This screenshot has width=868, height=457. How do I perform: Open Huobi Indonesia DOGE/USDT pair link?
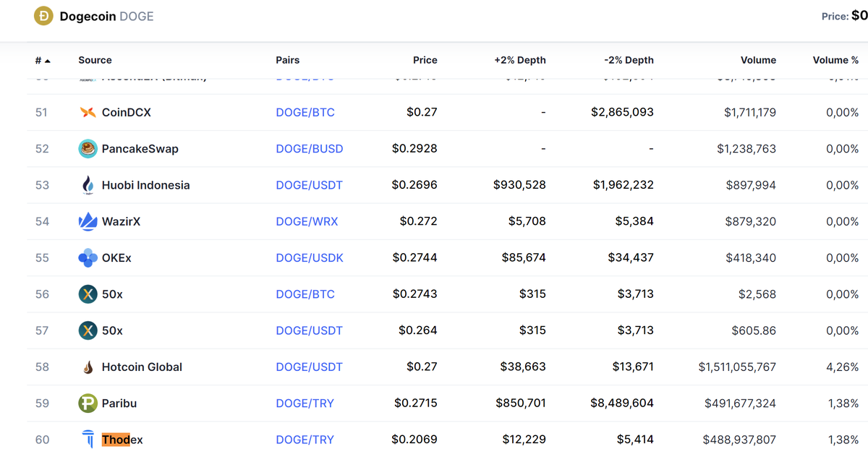click(309, 185)
